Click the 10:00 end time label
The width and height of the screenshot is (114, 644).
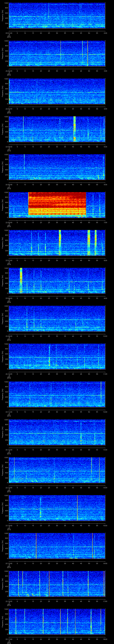click(x=105, y=336)
